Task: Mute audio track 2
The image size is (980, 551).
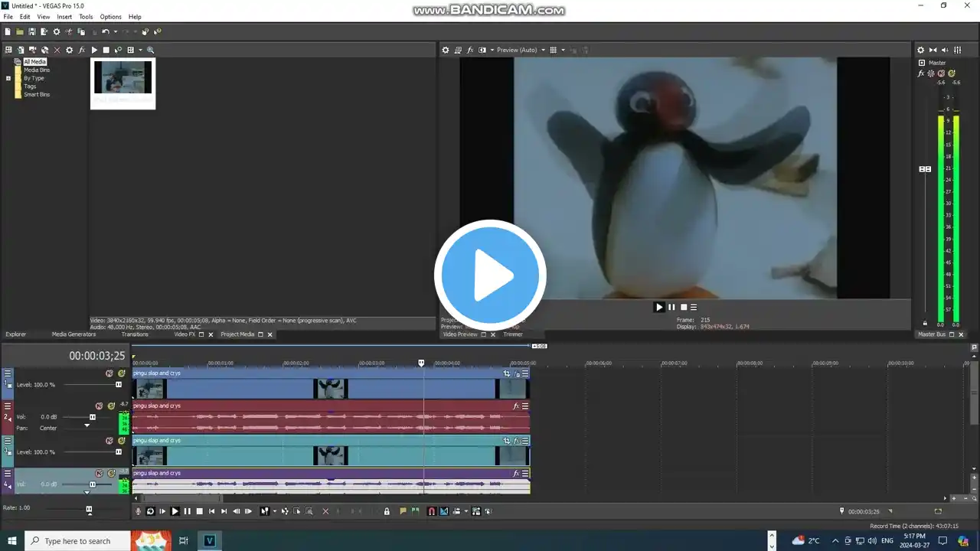Action: click(x=99, y=406)
